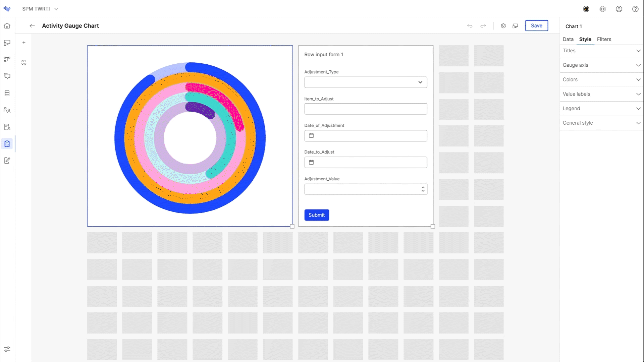The width and height of the screenshot is (644, 362).
Task: Switch to the Filters tab
Action: pos(604,39)
